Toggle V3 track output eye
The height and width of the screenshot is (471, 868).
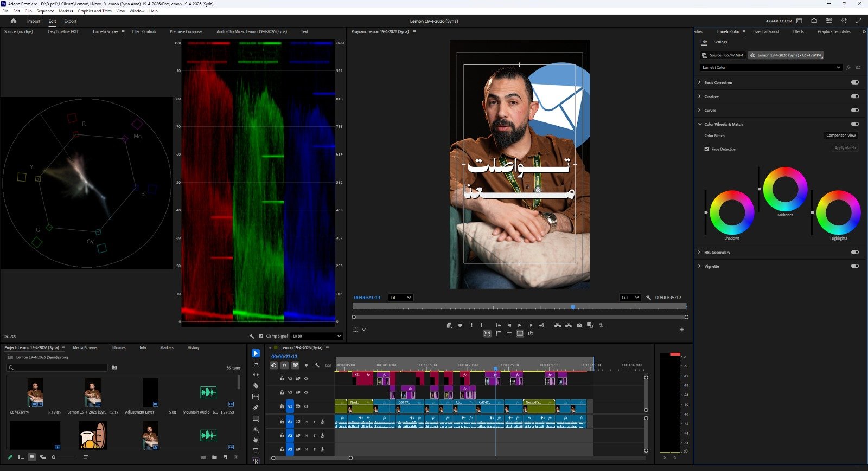coord(306,378)
